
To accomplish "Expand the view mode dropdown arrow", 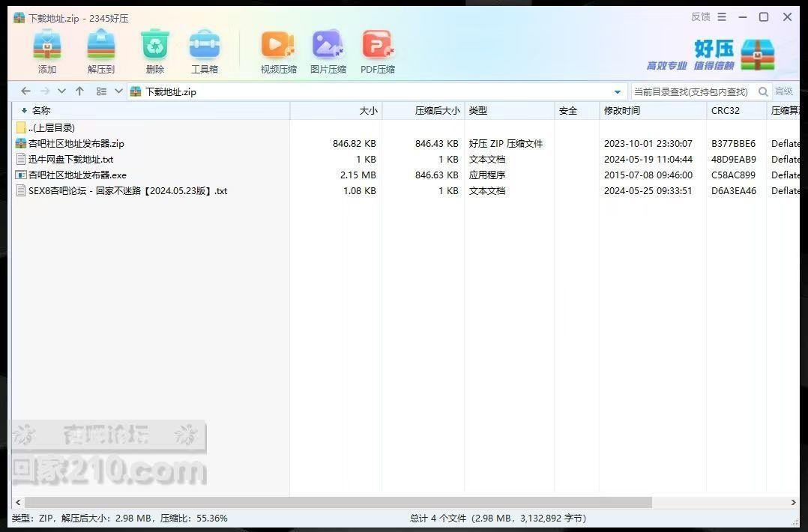I will pos(118,91).
